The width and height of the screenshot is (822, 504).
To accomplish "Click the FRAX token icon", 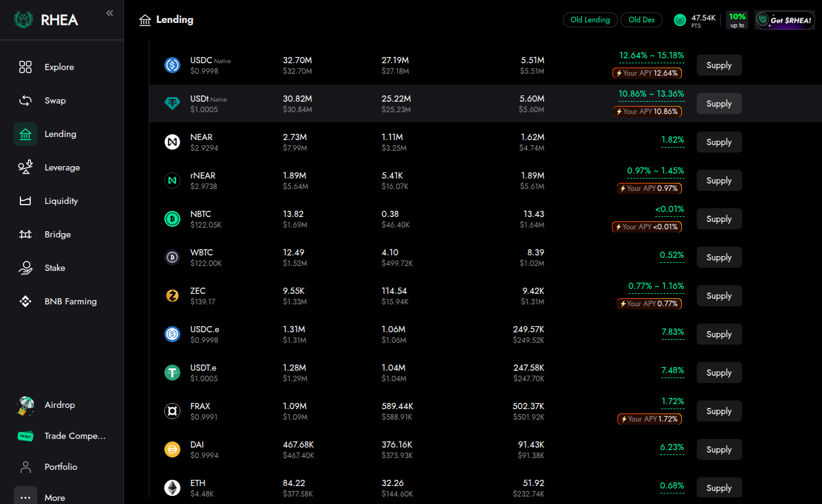I will (172, 411).
